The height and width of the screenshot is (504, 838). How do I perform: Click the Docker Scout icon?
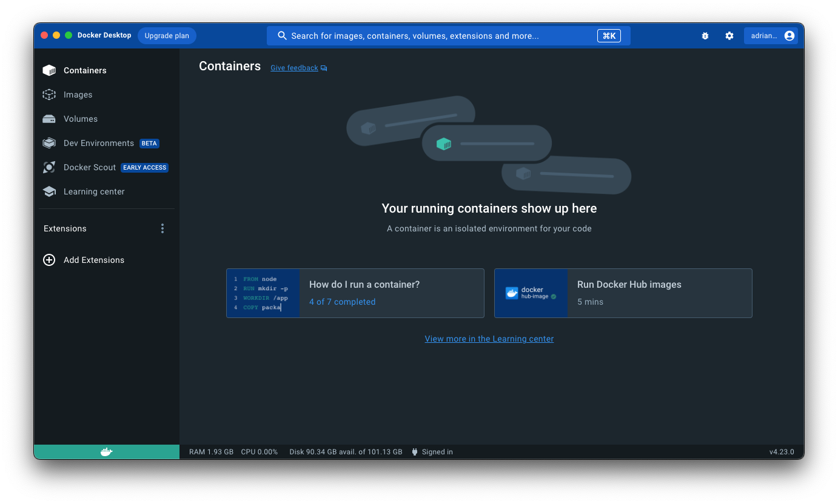[49, 167]
